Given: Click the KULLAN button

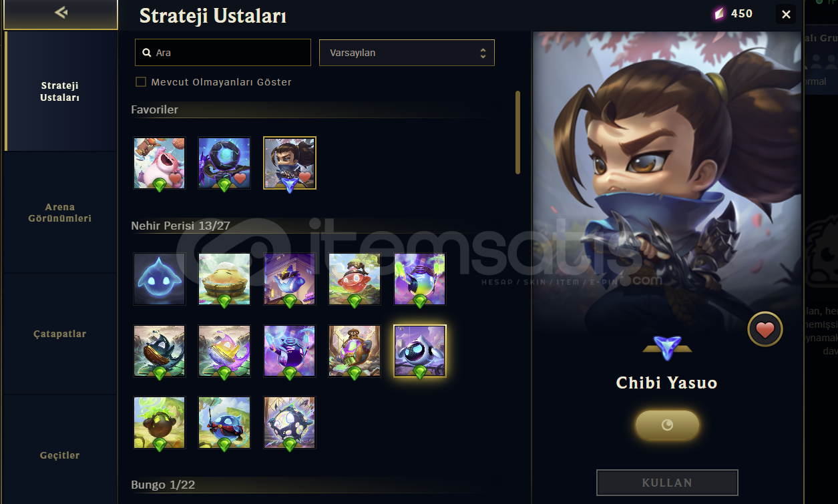Looking at the screenshot, I should 667,483.
